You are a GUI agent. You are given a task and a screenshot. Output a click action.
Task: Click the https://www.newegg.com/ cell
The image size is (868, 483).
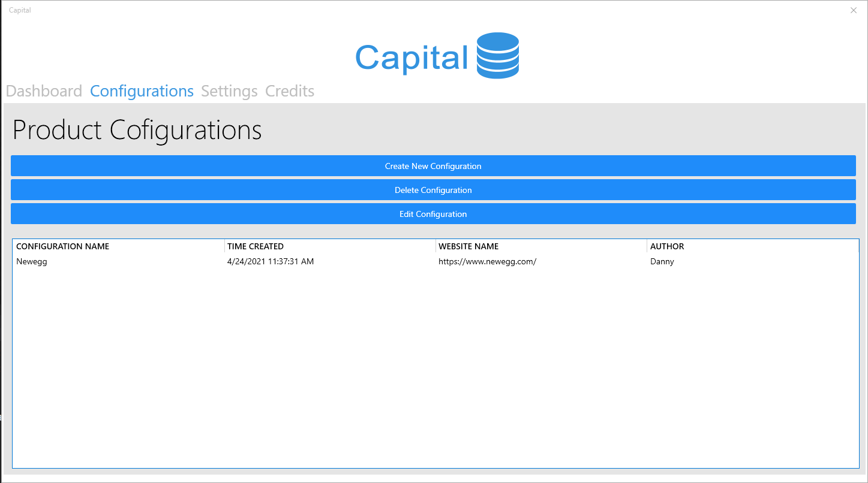487,261
